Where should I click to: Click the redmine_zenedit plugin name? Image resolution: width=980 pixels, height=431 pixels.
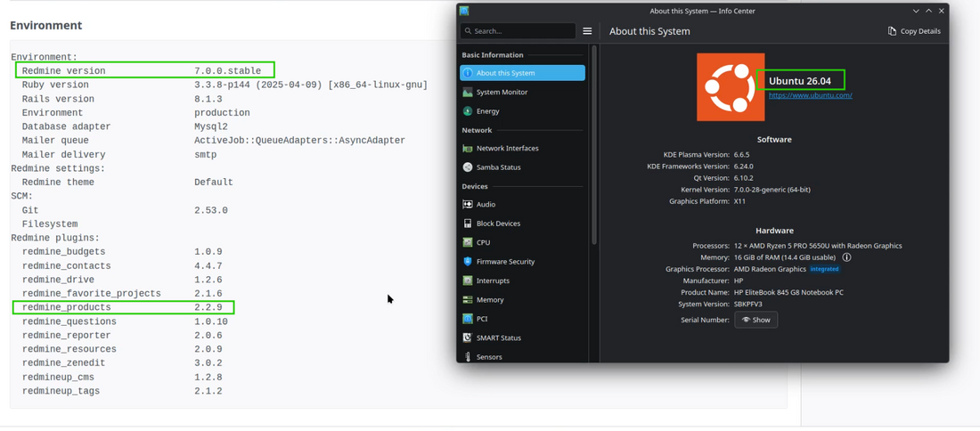(64, 363)
